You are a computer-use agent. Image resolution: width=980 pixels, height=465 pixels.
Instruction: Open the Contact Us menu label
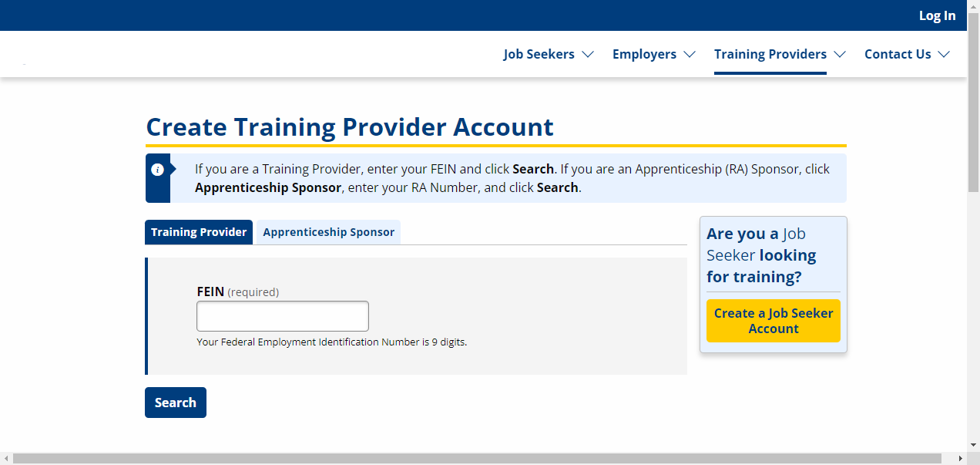point(898,54)
